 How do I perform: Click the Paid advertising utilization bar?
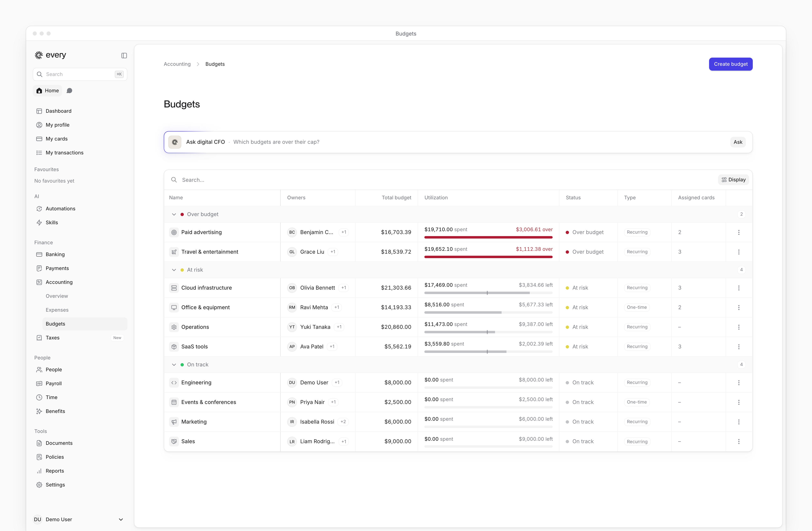[x=488, y=237]
